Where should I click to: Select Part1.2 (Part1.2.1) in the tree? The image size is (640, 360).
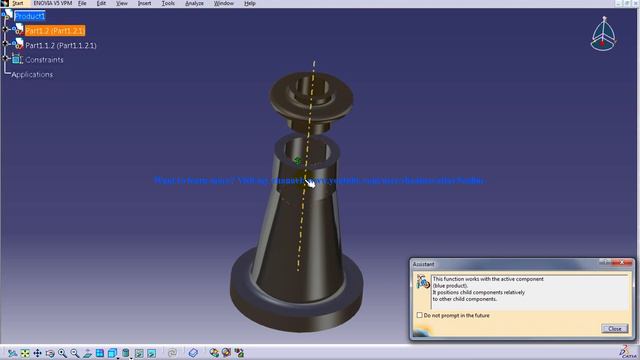click(55, 31)
